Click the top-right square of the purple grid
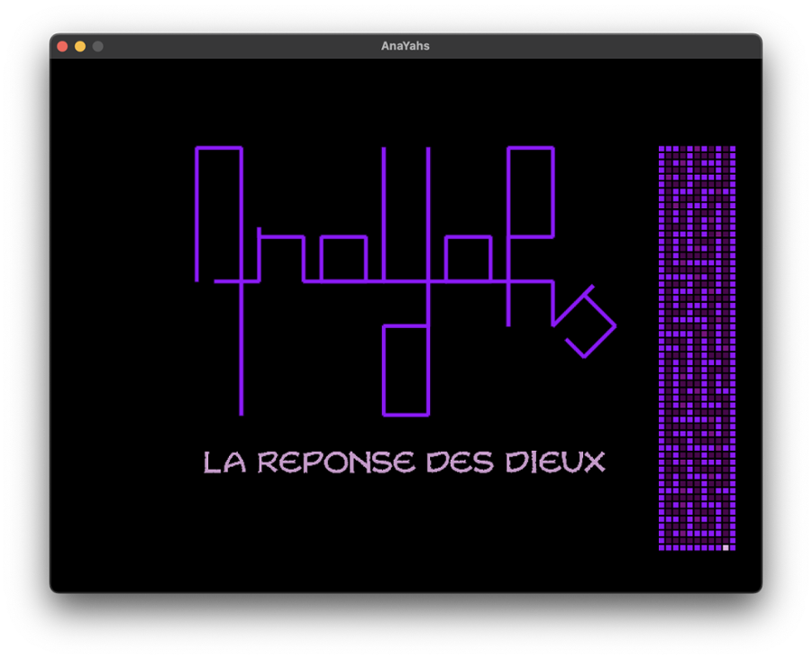This screenshot has height=659, width=812. coord(733,149)
